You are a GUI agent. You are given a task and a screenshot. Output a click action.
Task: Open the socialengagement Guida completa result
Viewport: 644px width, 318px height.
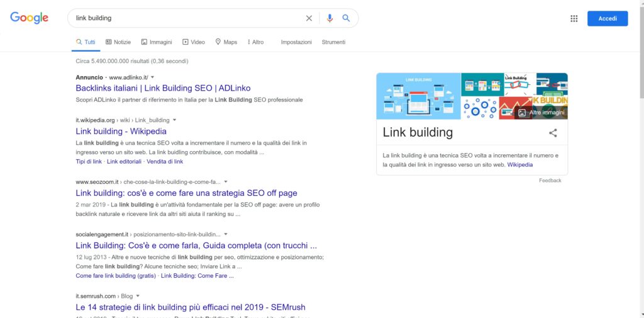196,246
